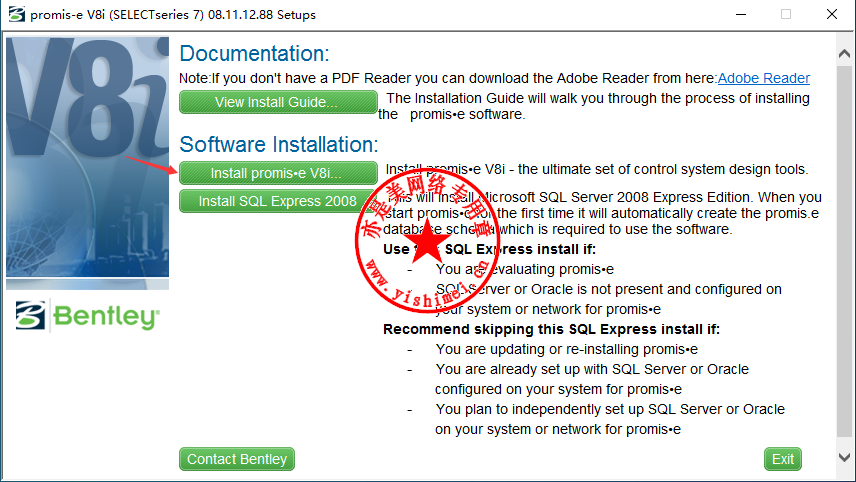Image resolution: width=856 pixels, height=482 pixels.
Task: Click 'Recommend skipping this SQL Express install if:' text
Action: tap(551, 329)
